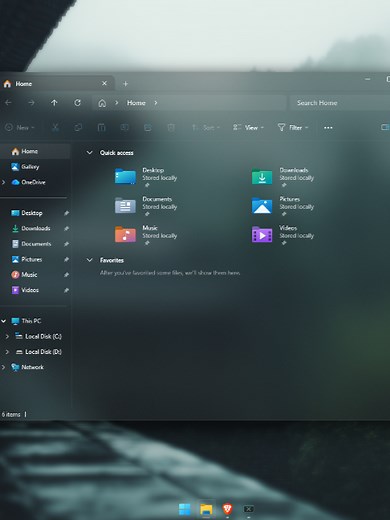Open the Downloads folder in Quick access
This screenshot has width=390, height=520.
283,177
